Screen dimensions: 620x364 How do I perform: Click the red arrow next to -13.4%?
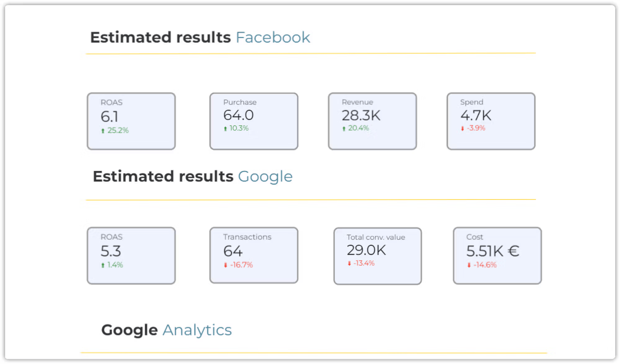click(x=349, y=263)
